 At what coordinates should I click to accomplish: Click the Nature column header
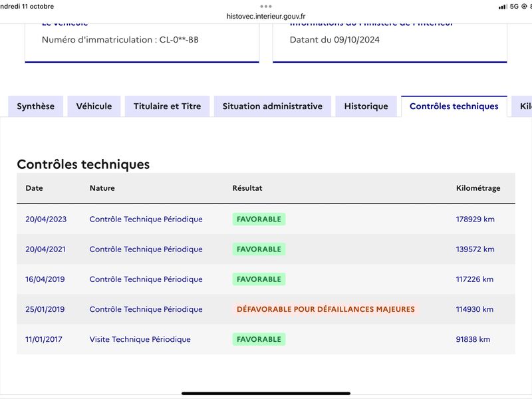pyautogui.click(x=102, y=188)
